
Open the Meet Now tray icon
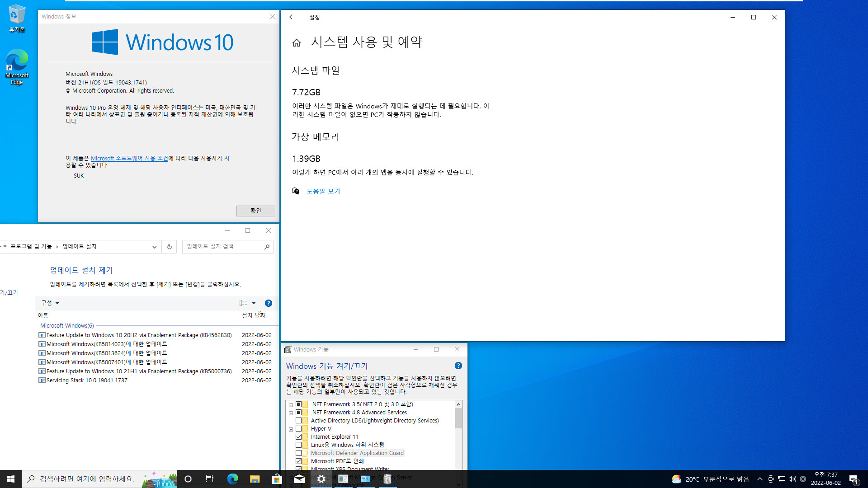(x=771, y=479)
